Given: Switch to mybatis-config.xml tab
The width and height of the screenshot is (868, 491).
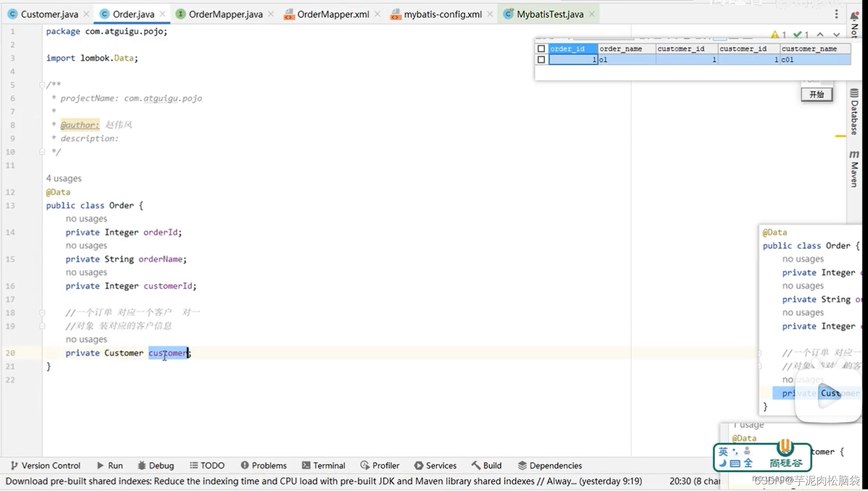Looking at the screenshot, I should pyautogui.click(x=443, y=14).
